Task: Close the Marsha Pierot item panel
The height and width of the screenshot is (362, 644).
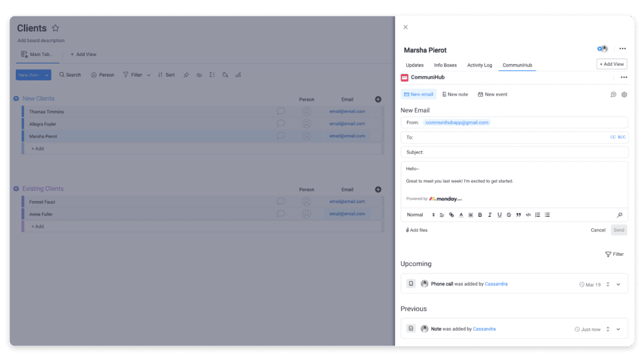Action: [406, 27]
